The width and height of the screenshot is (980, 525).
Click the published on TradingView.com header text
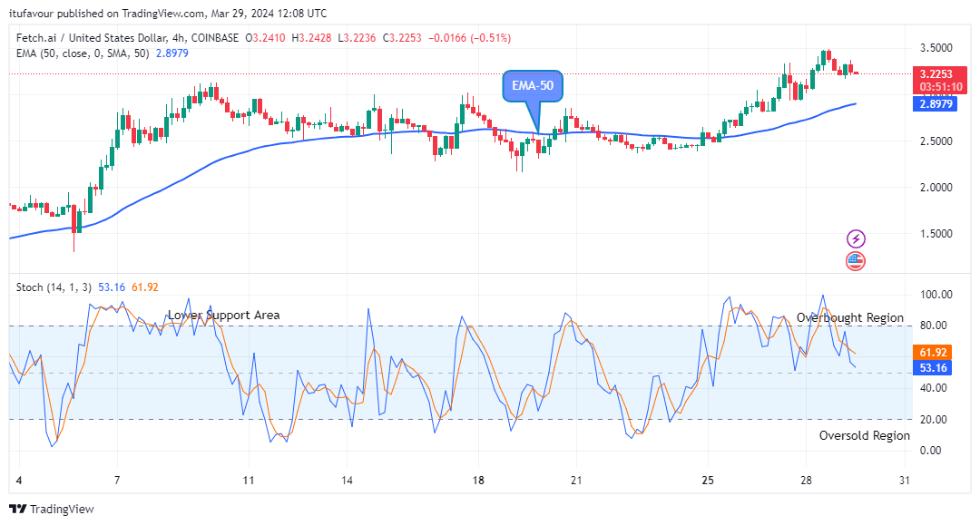168,13
